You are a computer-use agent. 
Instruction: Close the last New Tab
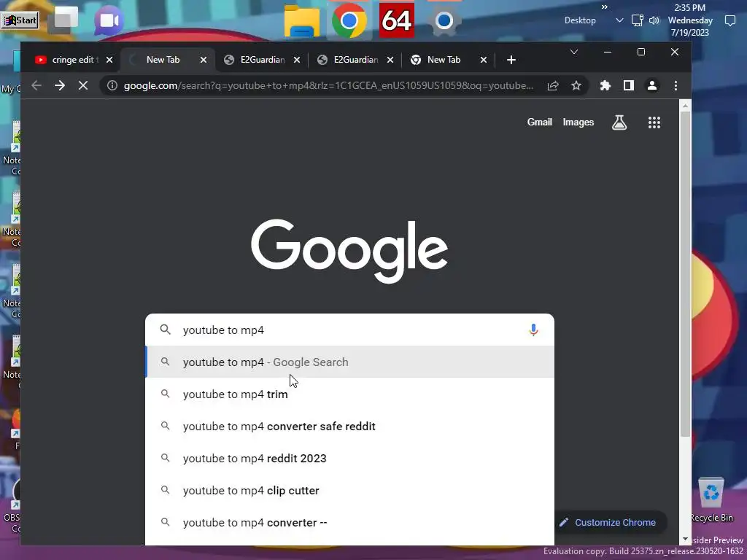pos(484,60)
